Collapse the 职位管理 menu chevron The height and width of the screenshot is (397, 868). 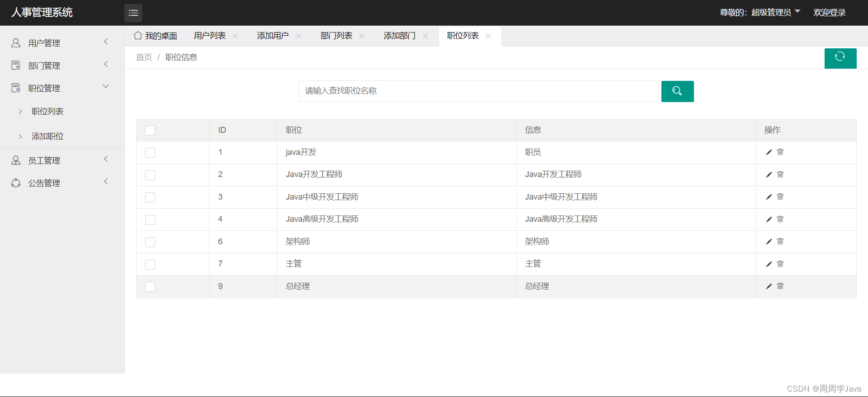(x=106, y=87)
